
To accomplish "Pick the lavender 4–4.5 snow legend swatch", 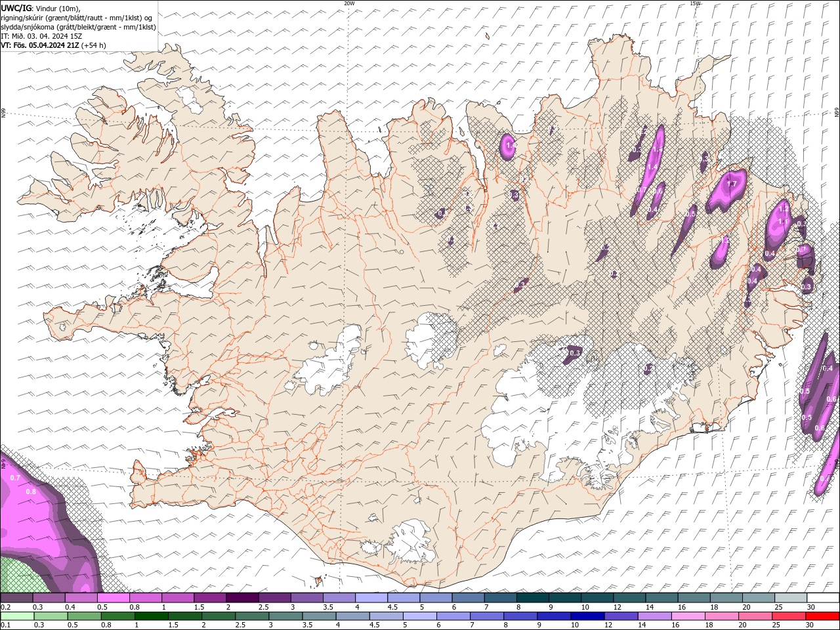I will (x=371, y=598).
